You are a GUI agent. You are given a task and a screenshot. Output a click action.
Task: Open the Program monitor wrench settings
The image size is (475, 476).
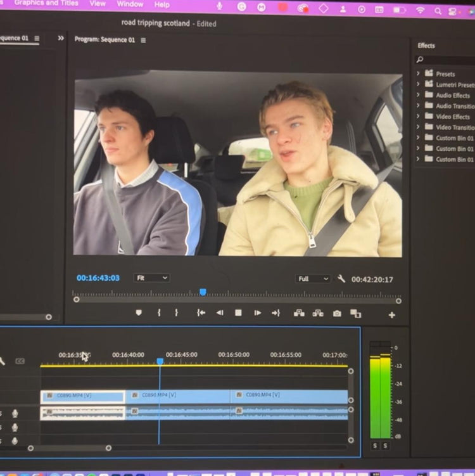[x=341, y=279]
